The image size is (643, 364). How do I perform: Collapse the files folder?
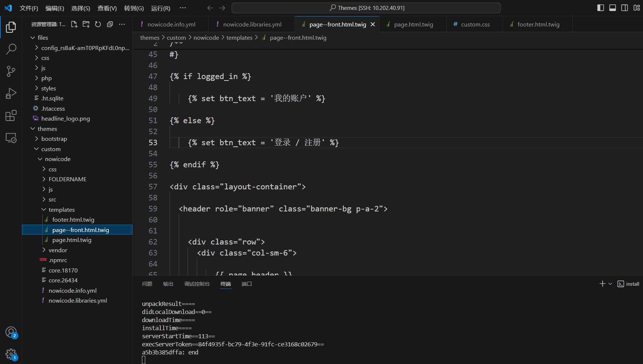(x=77, y=38)
